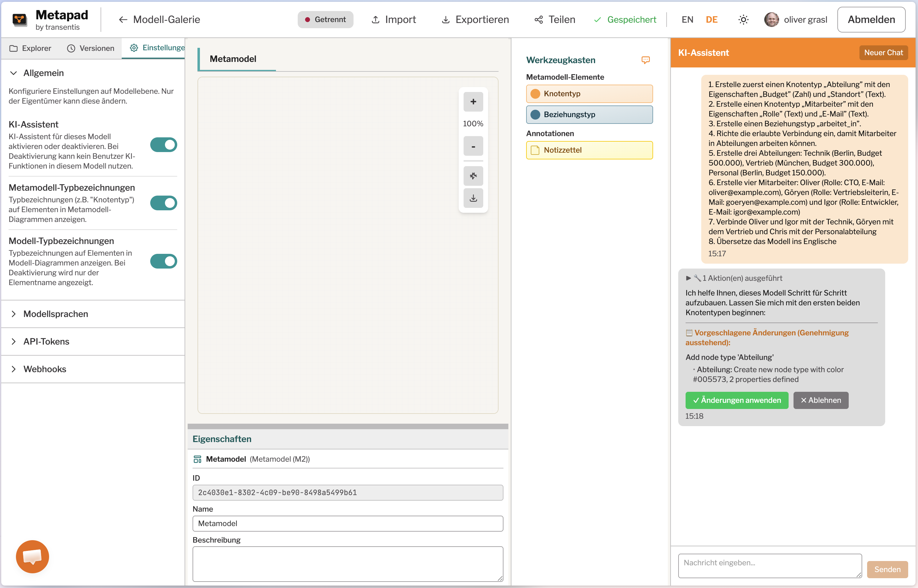Click the fit-to-view icon in canvas controls

pyautogui.click(x=473, y=176)
